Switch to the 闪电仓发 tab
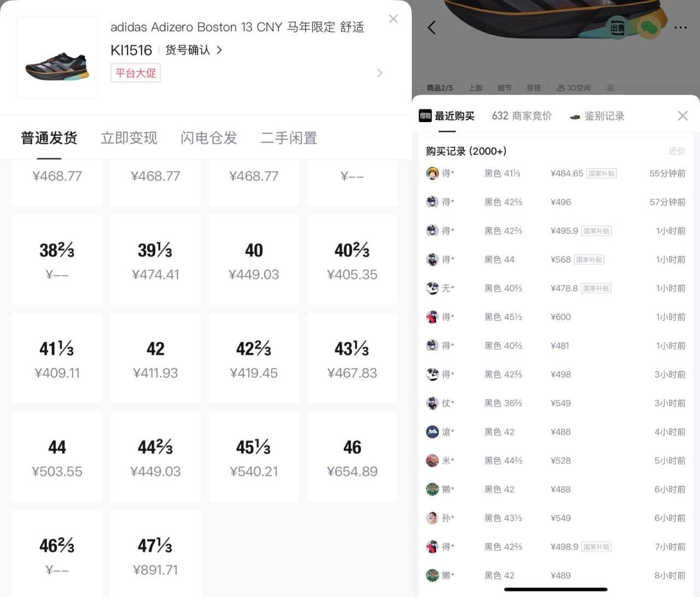700x597 pixels. click(209, 138)
